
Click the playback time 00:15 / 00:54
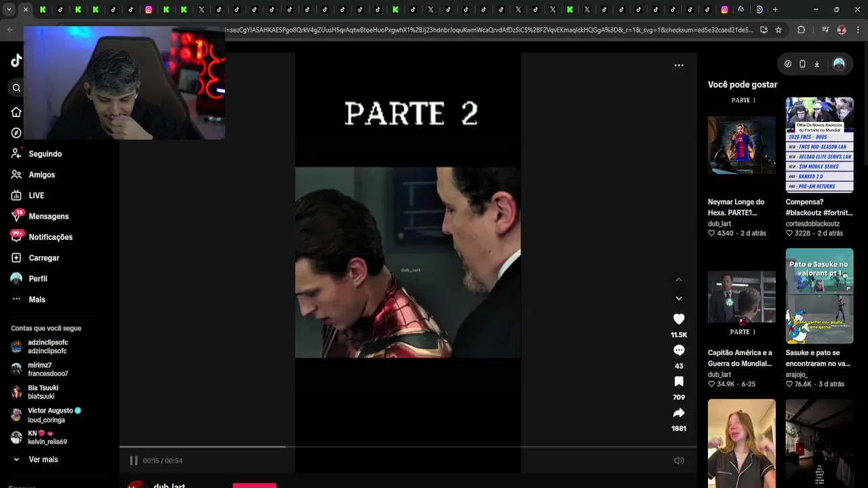pyautogui.click(x=163, y=461)
